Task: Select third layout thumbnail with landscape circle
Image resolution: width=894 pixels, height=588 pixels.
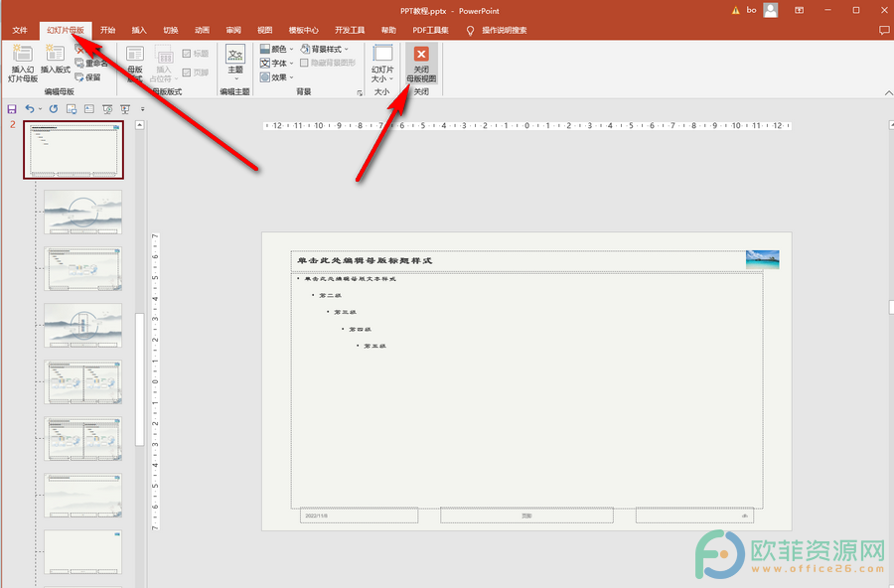Action: pos(82,325)
